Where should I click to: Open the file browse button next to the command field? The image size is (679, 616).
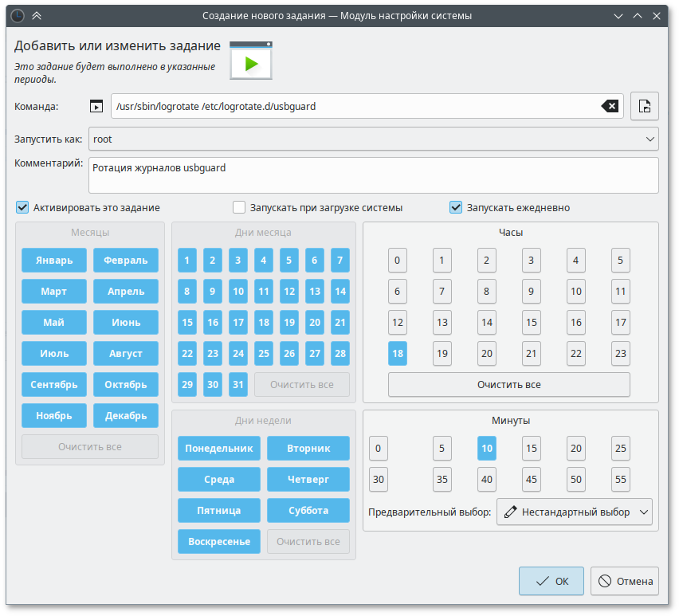click(645, 106)
